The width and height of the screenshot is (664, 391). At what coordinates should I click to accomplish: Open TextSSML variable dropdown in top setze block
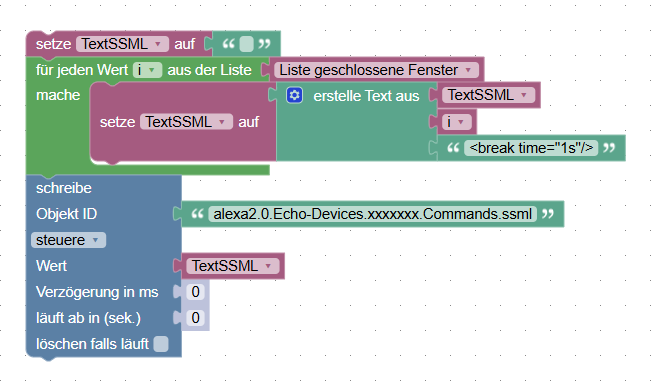point(122,44)
